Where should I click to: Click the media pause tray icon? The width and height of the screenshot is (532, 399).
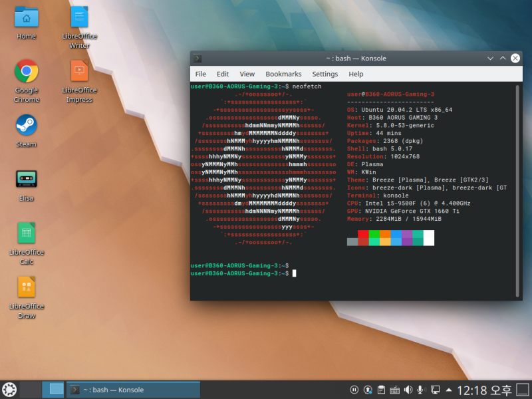click(354, 390)
